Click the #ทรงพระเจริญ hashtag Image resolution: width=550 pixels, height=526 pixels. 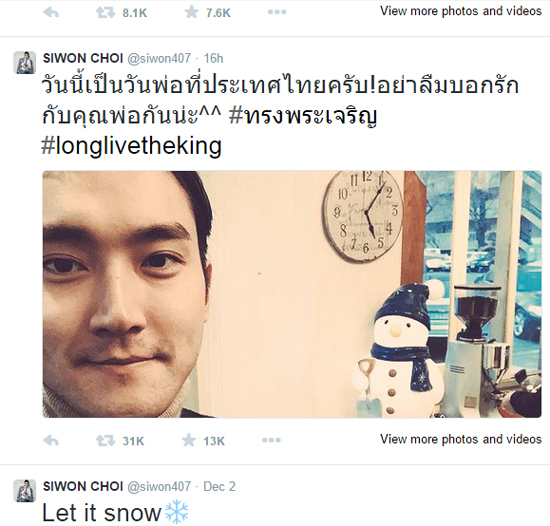tap(303, 115)
